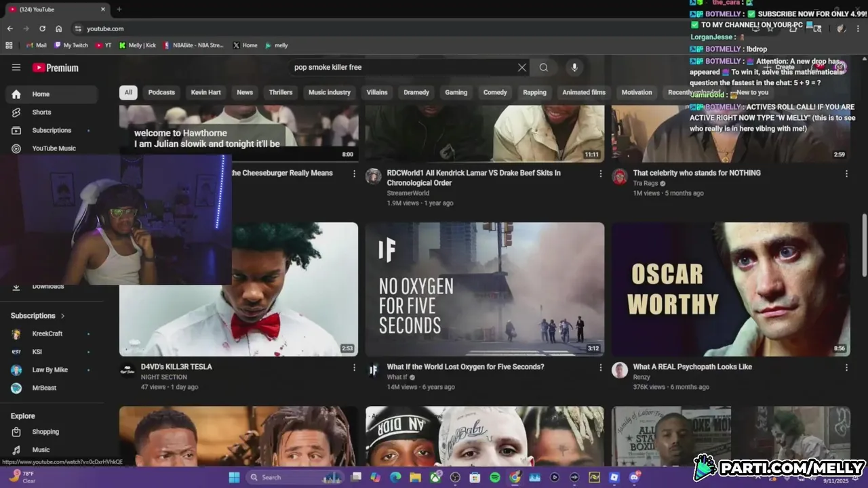Open Shopping under Explore
The width and height of the screenshot is (868, 488).
[x=52, y=432]
